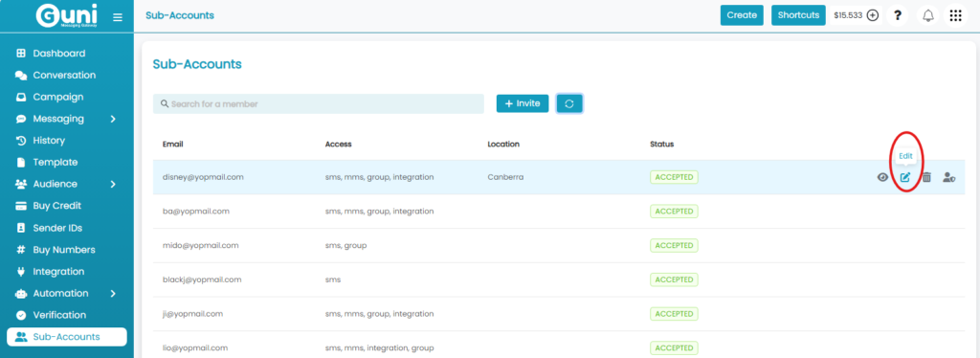Viewport: 980px width, 358px height.
Task: Click the Integration plug icon
Action: point(21,272)
